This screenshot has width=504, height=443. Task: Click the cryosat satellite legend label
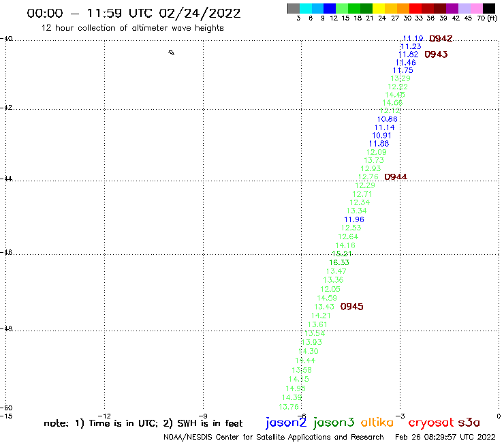pos(431,423)
